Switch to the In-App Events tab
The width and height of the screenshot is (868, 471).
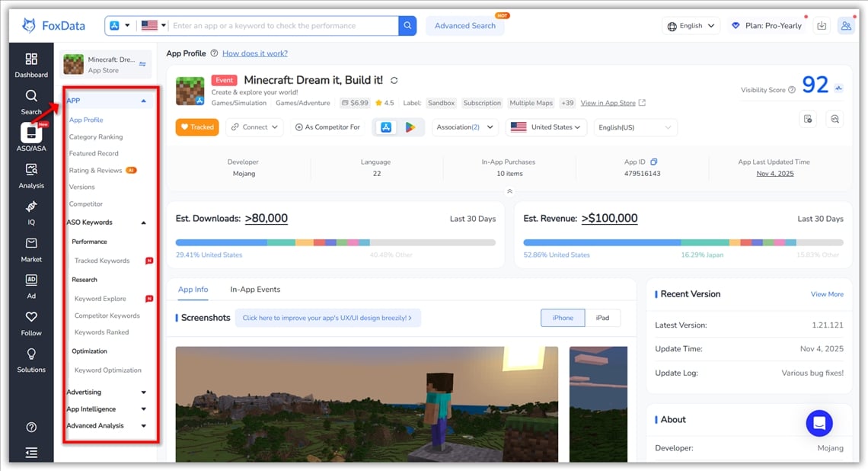255,290
